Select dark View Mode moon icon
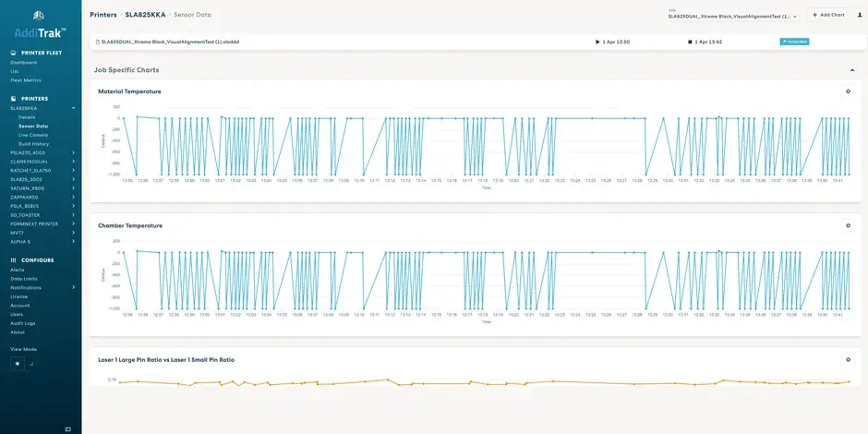Screen dimensions: 868x434 (x=31, y=364)
